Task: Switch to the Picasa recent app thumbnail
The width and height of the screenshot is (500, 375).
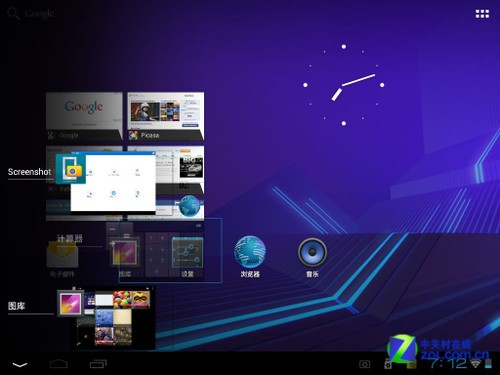Action: [166, 116]
